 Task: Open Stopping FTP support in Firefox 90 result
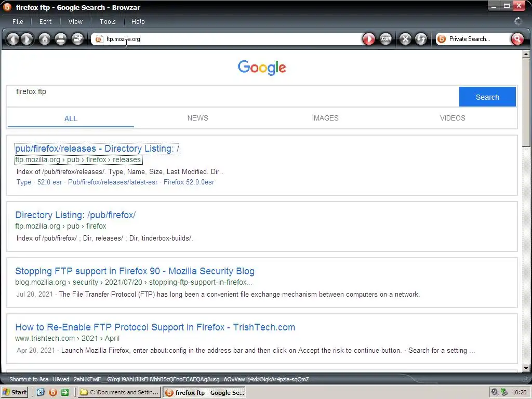click(135, 271)
